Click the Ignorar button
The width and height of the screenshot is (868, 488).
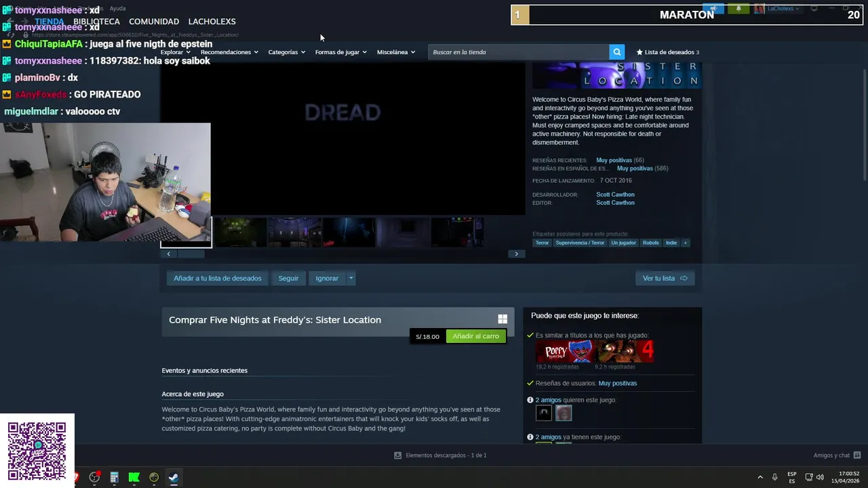click(327, 278)
